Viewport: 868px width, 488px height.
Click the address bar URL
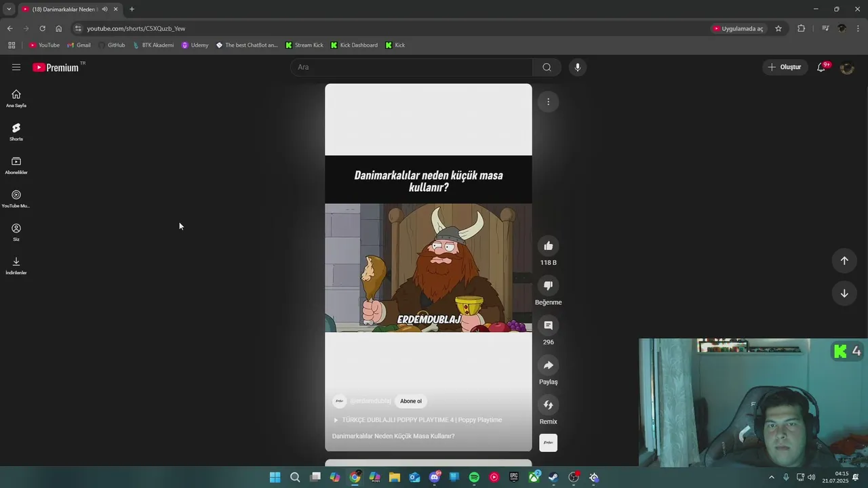tap(136, 28)
